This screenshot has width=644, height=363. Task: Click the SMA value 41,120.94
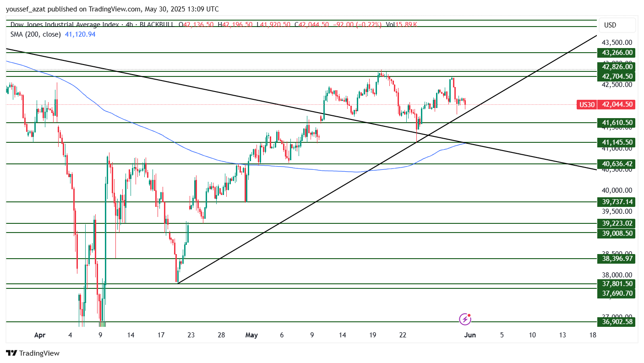point(80,34)
